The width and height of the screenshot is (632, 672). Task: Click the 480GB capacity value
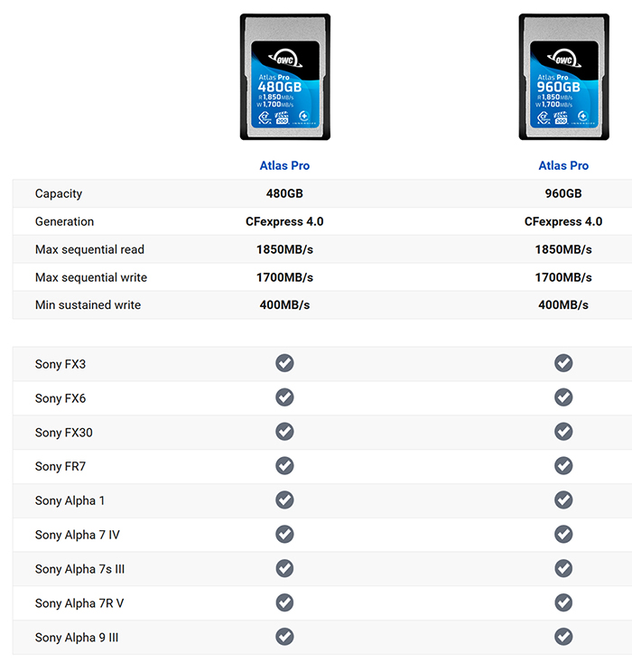(x=284, y=193)
